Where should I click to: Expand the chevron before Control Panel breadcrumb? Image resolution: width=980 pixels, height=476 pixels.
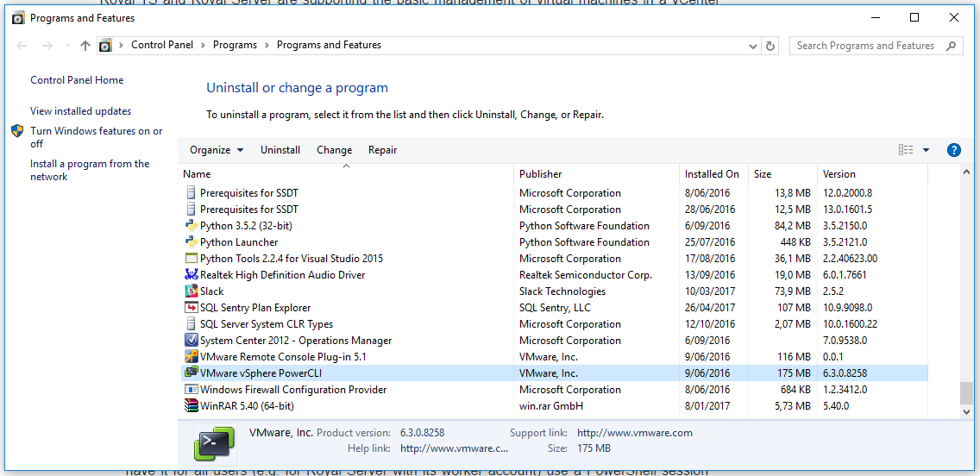pos(122,45)
